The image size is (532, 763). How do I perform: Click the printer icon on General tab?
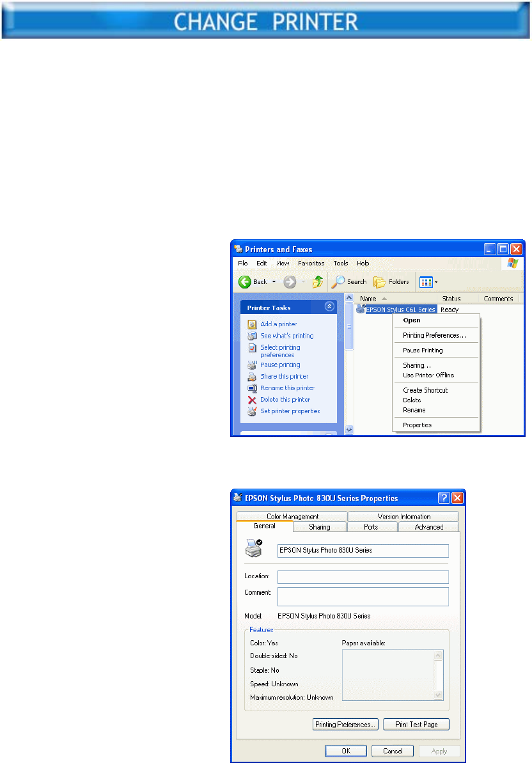coord(254,548)
